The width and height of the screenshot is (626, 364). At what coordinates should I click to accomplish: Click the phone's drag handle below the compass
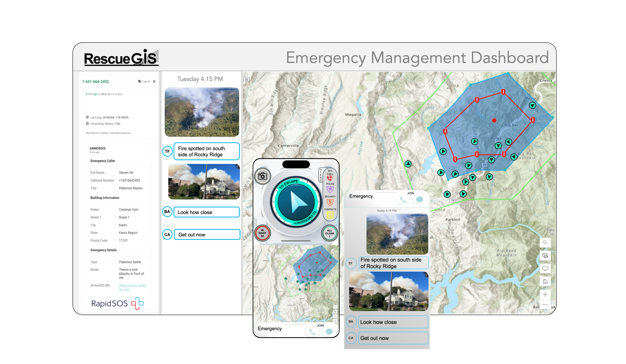click(296, 241)
